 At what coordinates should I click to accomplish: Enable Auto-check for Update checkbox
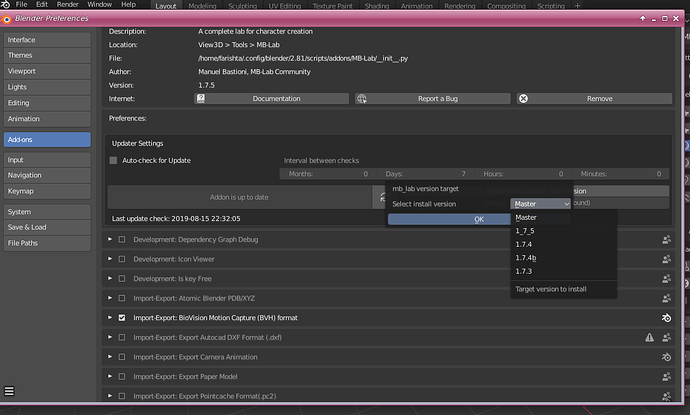coord(114,161)
